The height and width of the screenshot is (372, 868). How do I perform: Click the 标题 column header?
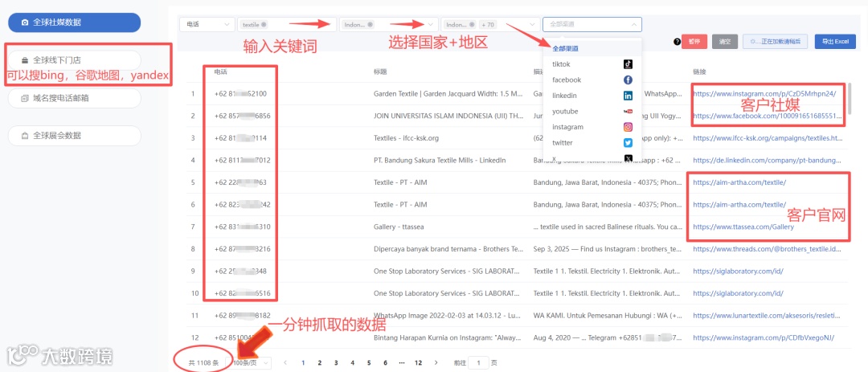pos(379,72)
